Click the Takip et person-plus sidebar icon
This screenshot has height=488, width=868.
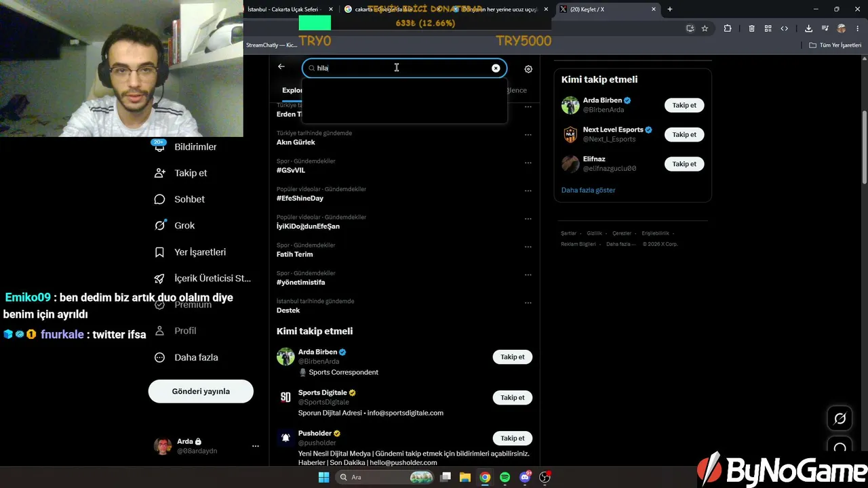(159, 173)
